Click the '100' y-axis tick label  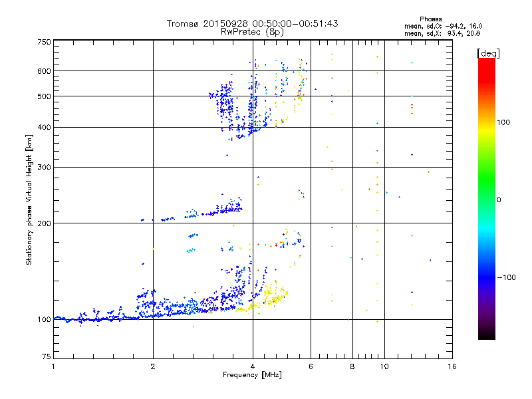tap(44, 320)
